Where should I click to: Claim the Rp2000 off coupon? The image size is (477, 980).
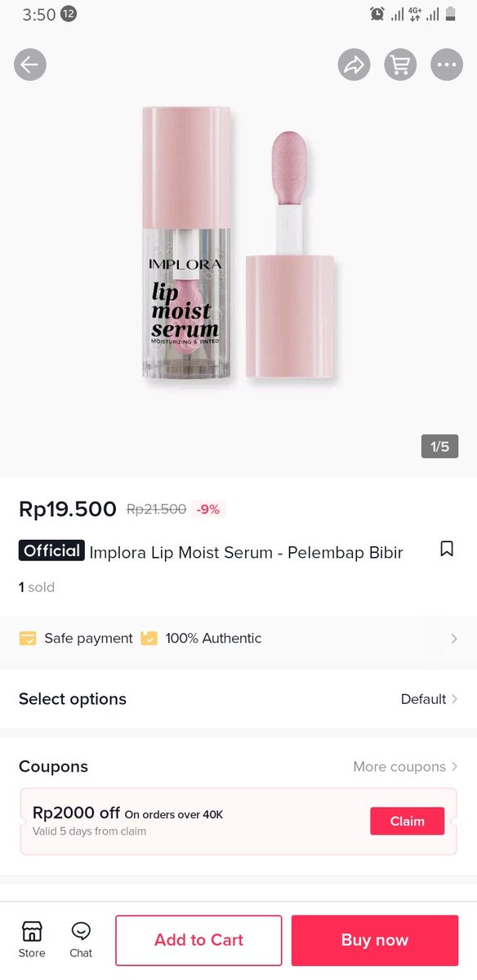click(x=408, y=822)
